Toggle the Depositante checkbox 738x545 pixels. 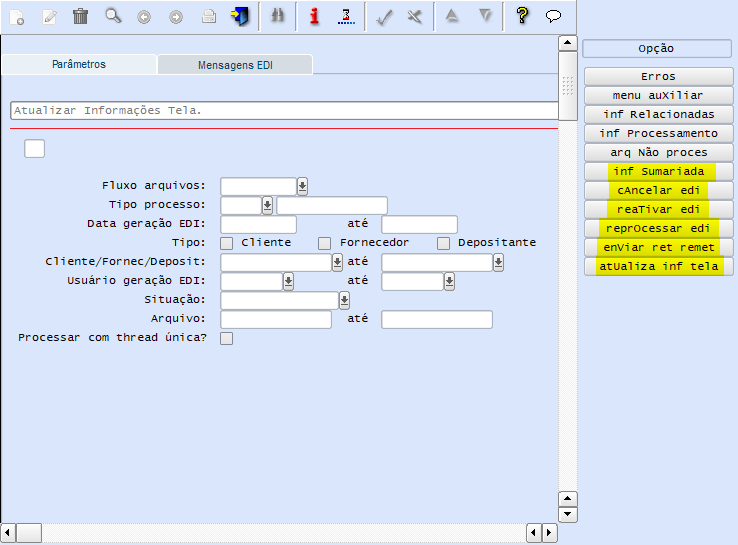point(443,243)
